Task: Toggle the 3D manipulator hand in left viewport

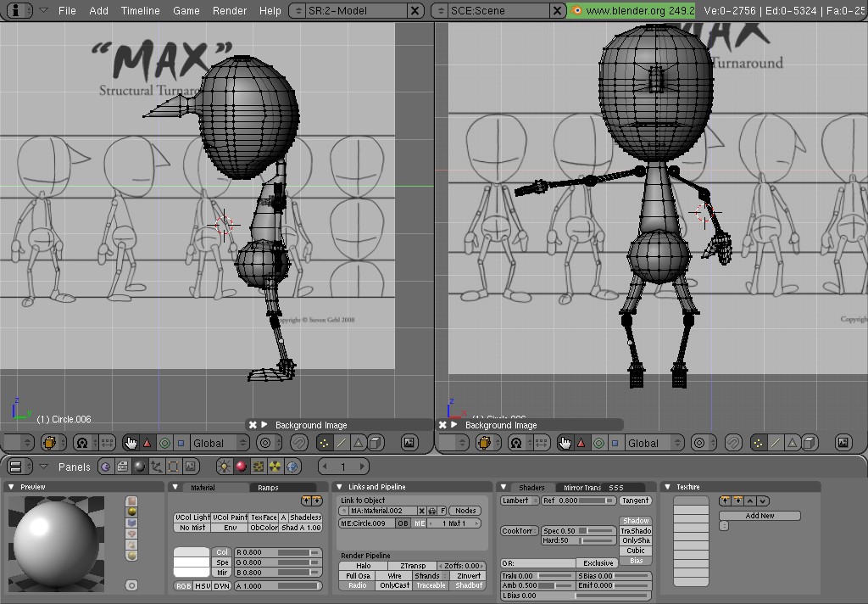Action: [131, 443]
